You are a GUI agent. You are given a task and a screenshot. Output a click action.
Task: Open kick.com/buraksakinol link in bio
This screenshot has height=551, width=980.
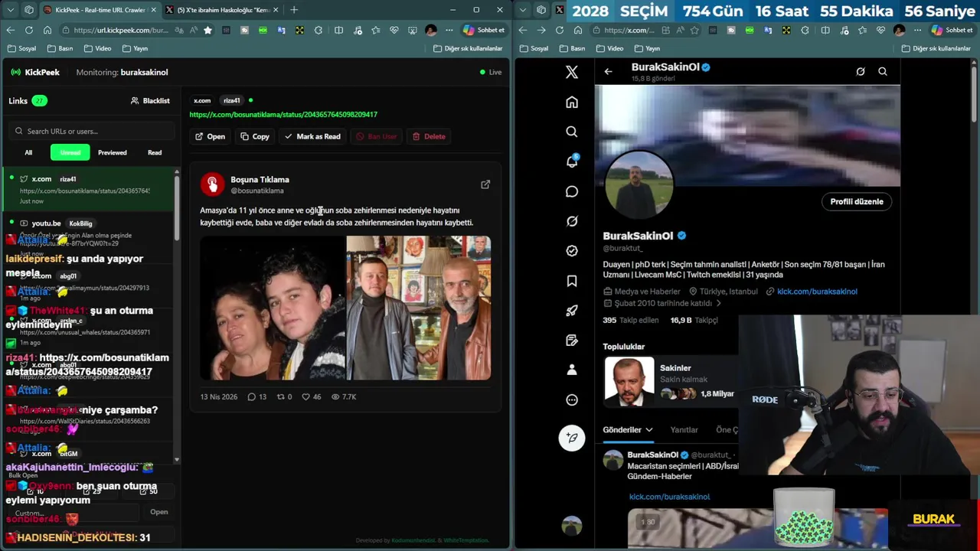tap(817, 292)
